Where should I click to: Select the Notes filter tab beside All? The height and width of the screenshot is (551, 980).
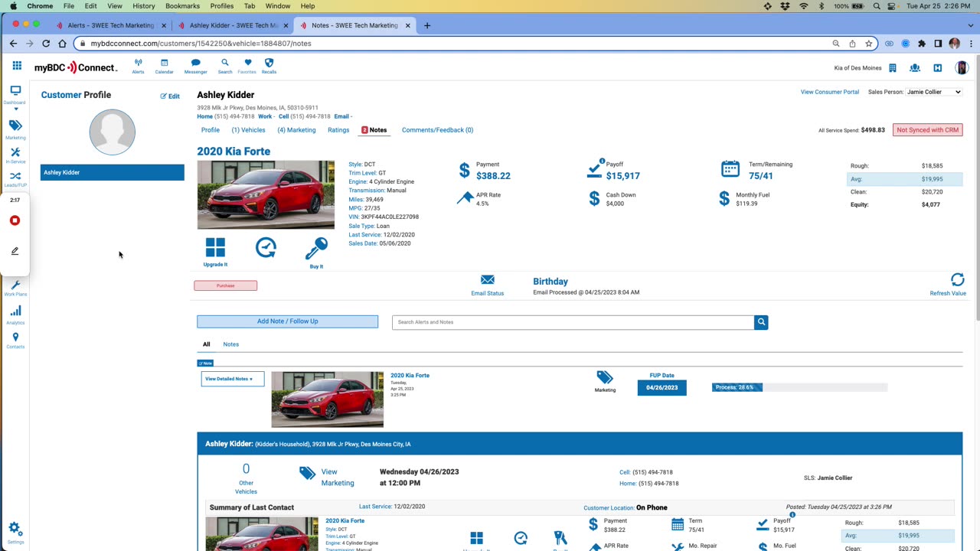pyautogui.click(x=230, y=344)
